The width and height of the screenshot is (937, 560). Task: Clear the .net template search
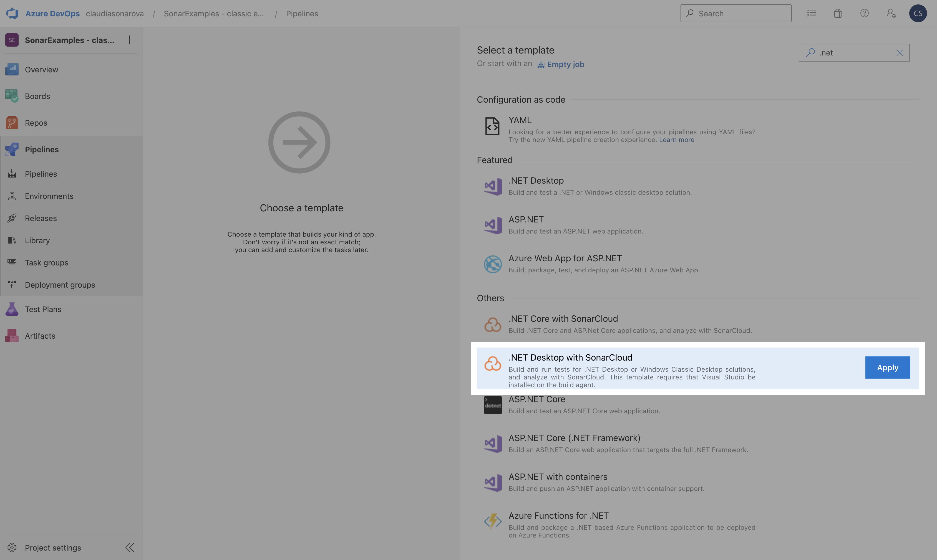pos(900,53)
